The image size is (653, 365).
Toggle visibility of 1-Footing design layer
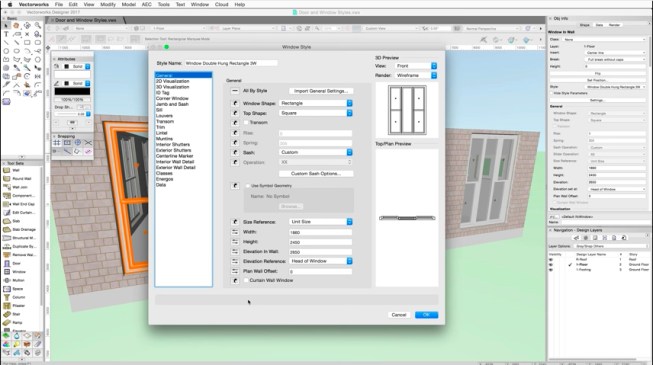tap(551, 270)
